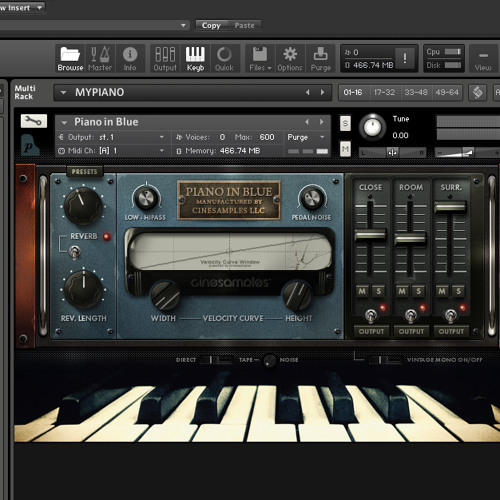Mute the instrument with the M button
This screenshot has width=500, height=500.
345,149
